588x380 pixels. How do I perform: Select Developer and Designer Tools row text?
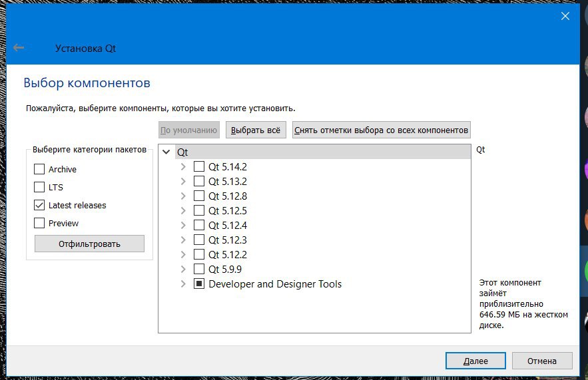click(275, 284)
